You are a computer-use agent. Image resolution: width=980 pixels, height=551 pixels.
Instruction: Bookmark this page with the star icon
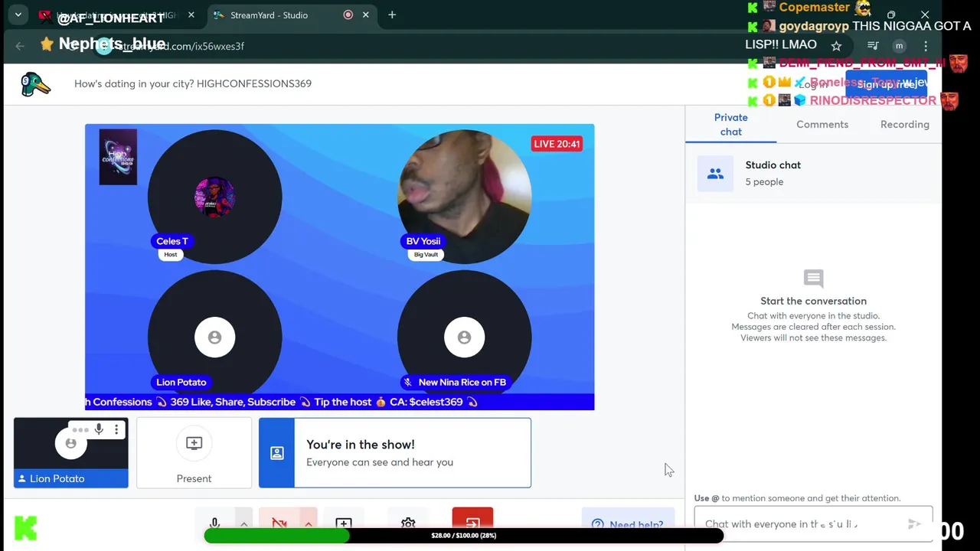(836, 46)
